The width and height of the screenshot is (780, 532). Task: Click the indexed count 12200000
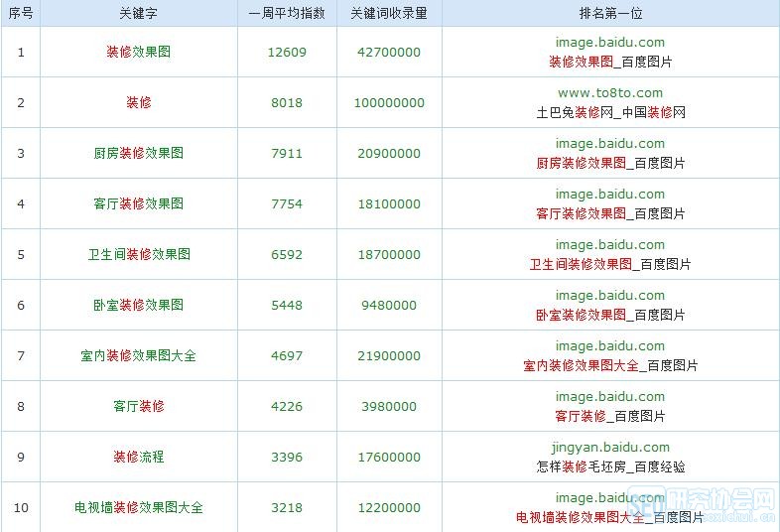pos(389,507)
